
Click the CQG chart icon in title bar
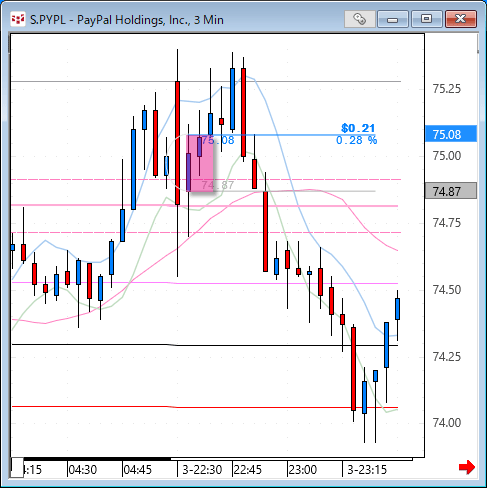coord(18,19)
